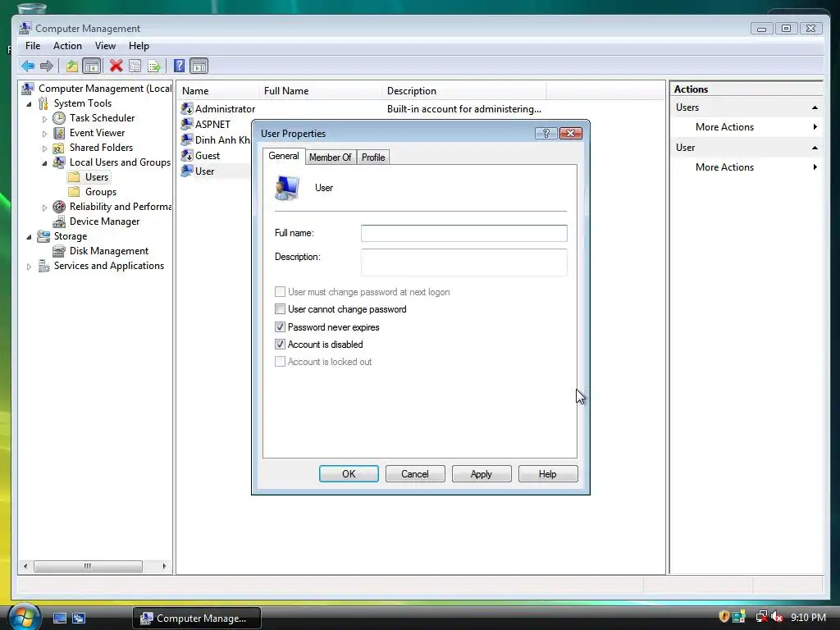Click the Up one level folder icon
Image resolution: width=840 pixels, height=630 pixels.
72,66
